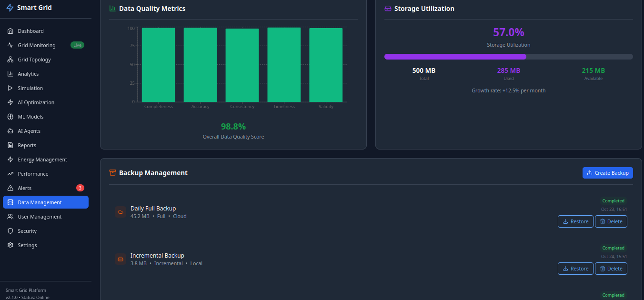Select AI Optimization in sidebar
This screenshot has width=644, height=300.
click(46, 102)
